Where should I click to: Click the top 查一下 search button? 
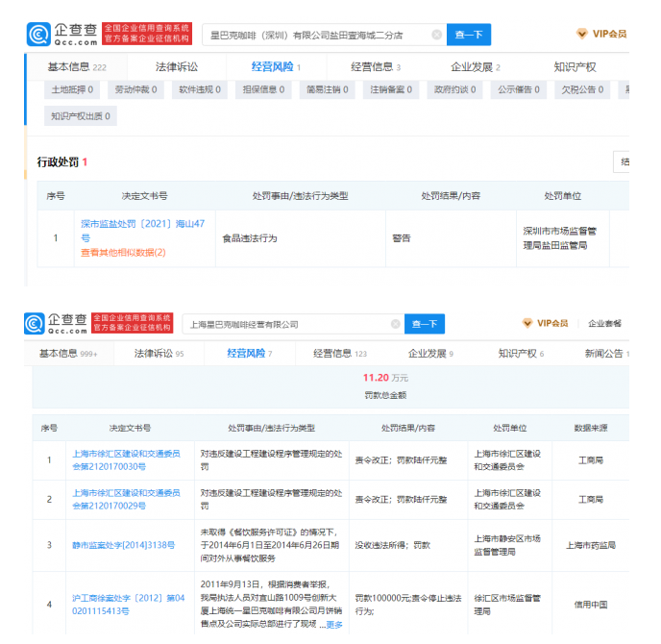click(469, 35)
